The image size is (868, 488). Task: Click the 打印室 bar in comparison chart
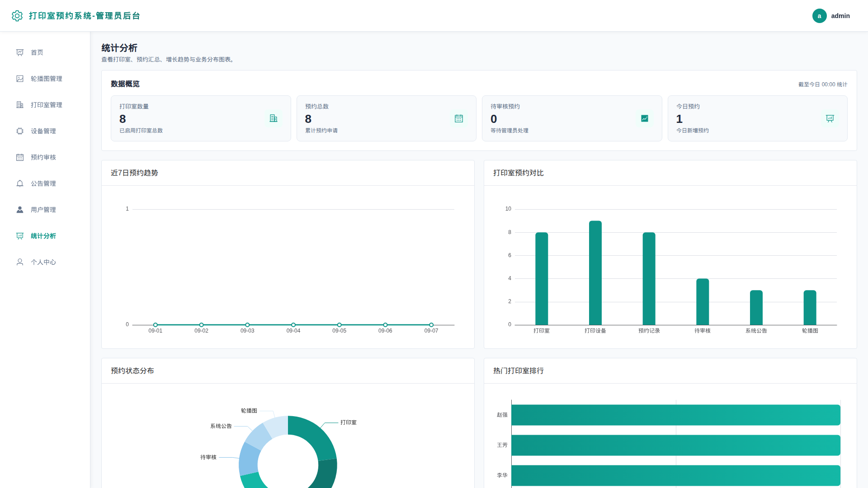[542, 278]
